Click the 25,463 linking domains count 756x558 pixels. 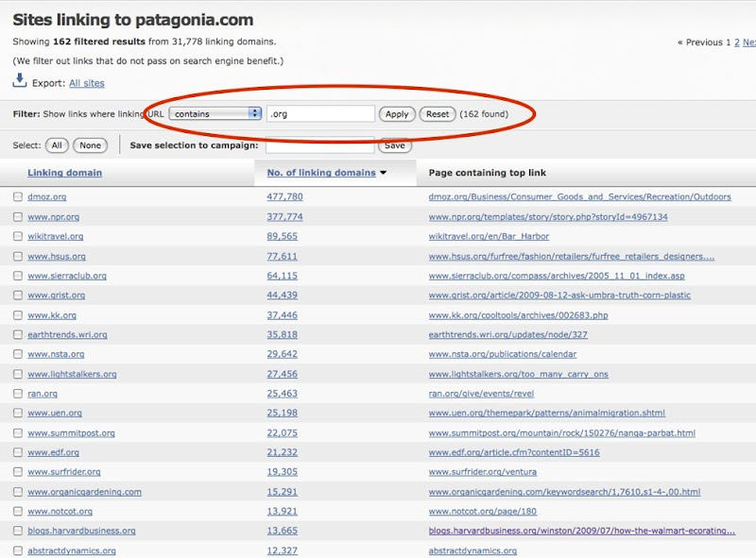pyautogui.click(x=282, y=393)
